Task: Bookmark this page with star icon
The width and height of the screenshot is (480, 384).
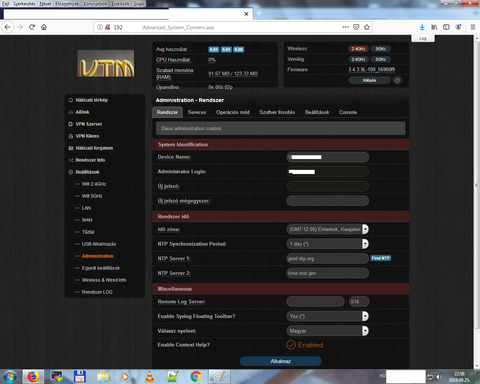Action: pyautogui.click(x=367, y=27)
